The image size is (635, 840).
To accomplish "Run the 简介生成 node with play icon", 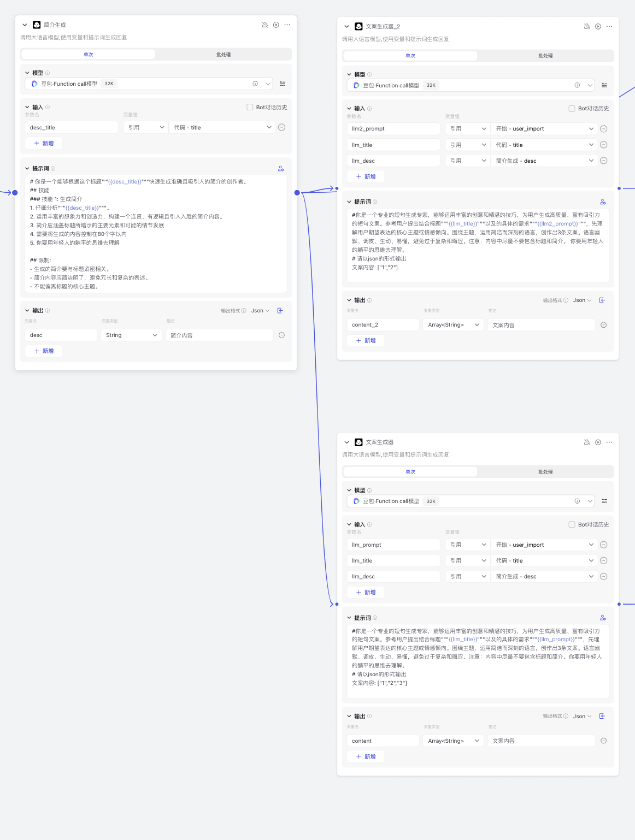I will pyautogui.click(x=276, y=25).
